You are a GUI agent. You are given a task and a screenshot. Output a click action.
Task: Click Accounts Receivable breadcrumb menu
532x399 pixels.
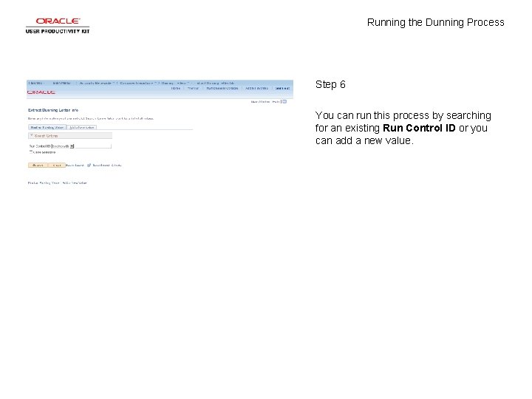tap(95, 83)
